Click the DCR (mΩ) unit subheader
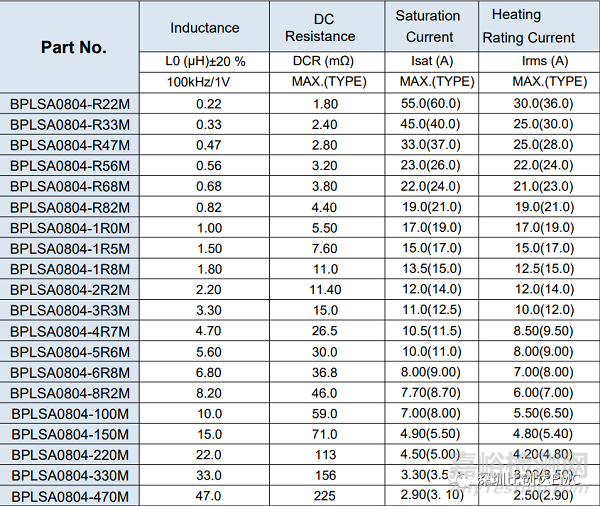Image resolution: width=600 pixels, height=506 pixels. pos(326,61)
